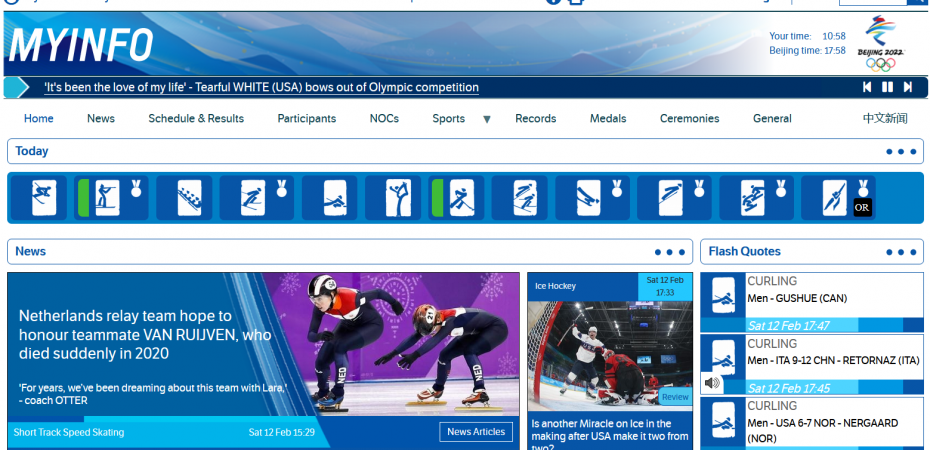Pause the headline ticker
This screenshot has height=450, width=930.
pyautogui.click(x=887, y=87)
